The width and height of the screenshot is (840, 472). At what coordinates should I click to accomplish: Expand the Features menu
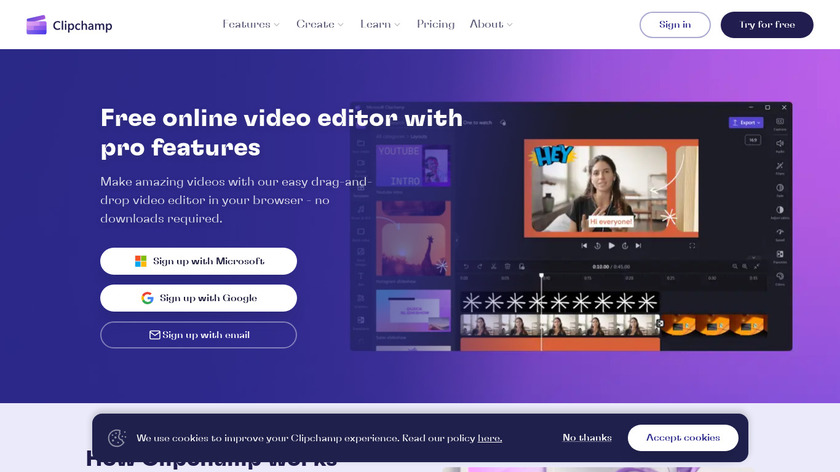pyautogui.click(x=251, y=25)
